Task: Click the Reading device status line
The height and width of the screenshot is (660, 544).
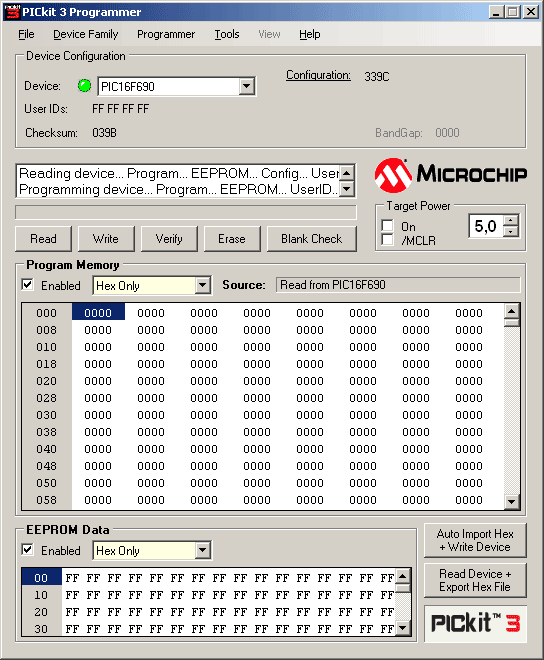Action: coord(179,173)
